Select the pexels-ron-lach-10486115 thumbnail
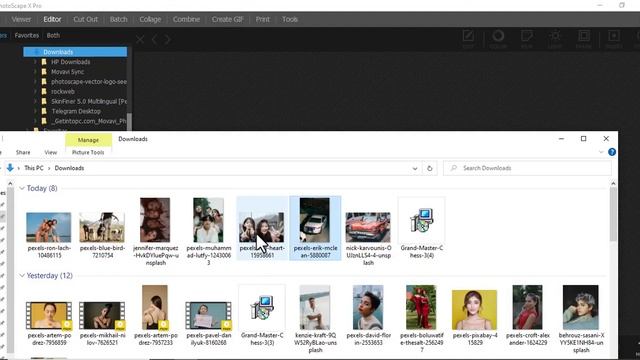This screenshot has width=640, height=360. point(49,227)
